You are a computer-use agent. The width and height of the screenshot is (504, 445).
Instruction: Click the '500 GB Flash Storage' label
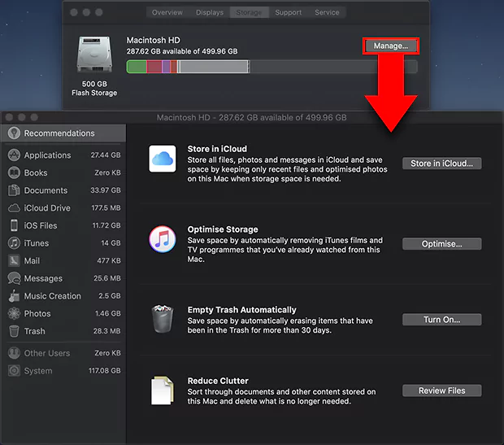(x=94, y=89)
